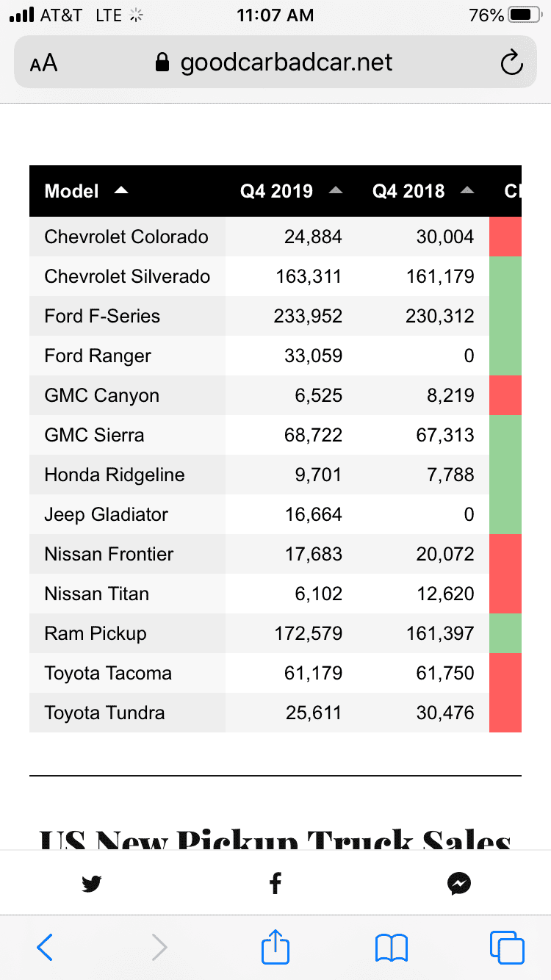The width and height of the screenshot is (551, 980).
Task: Open the Safari share sheet icon
Action: click(x=275, y=946)
